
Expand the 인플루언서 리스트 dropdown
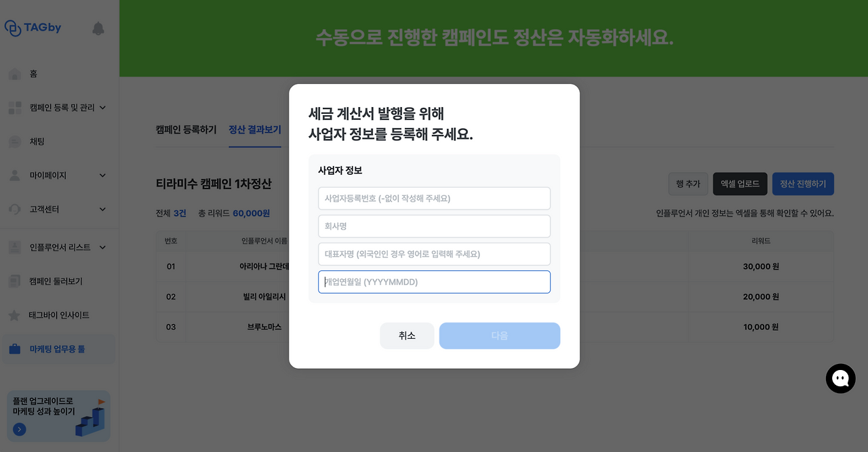click(x=102, y=247)
